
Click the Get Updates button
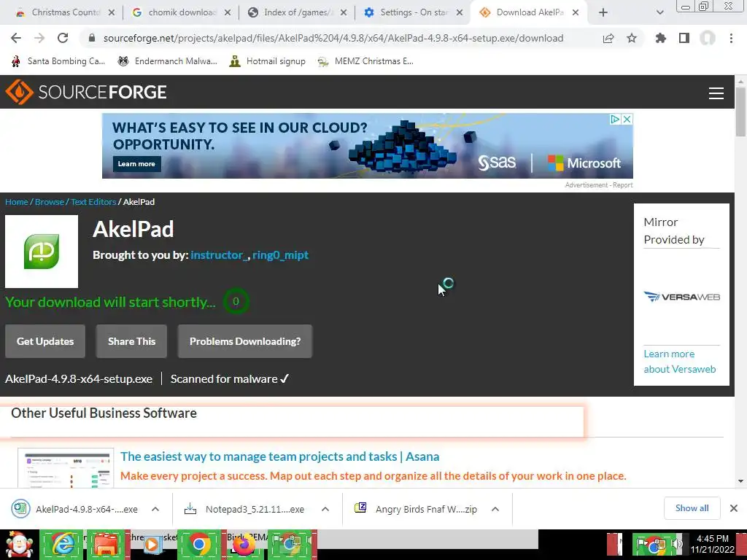pyautogui.click(x=45, y=341)
